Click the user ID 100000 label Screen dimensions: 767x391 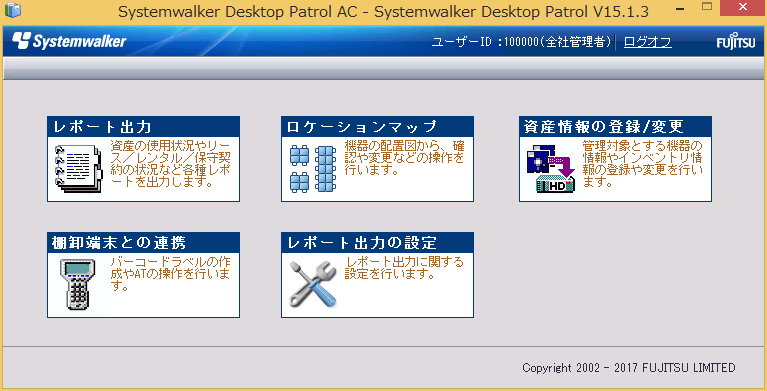(x=521, y=42)
